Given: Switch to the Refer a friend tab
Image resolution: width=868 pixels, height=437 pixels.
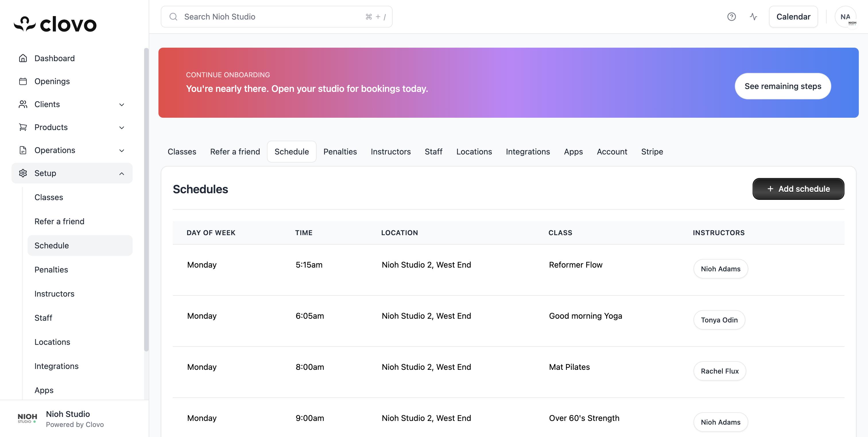Looking at the screenshot, I should click(x=235, y=152).
